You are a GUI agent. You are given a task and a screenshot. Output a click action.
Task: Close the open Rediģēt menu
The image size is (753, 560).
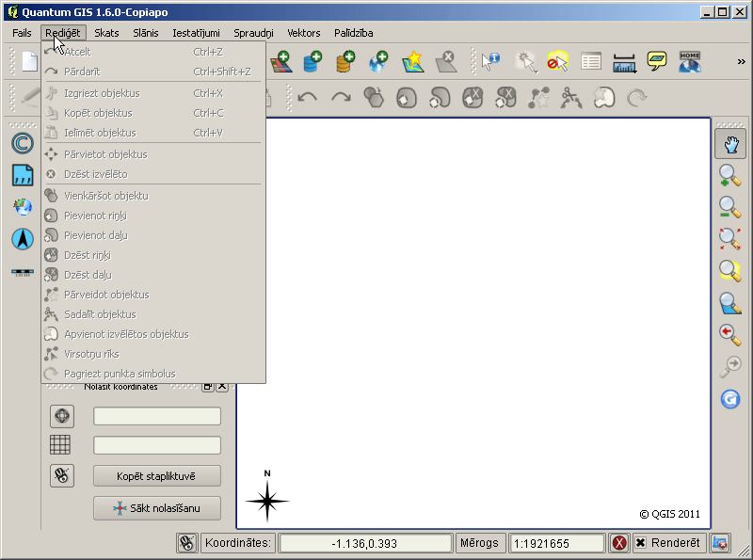[63, 33]
